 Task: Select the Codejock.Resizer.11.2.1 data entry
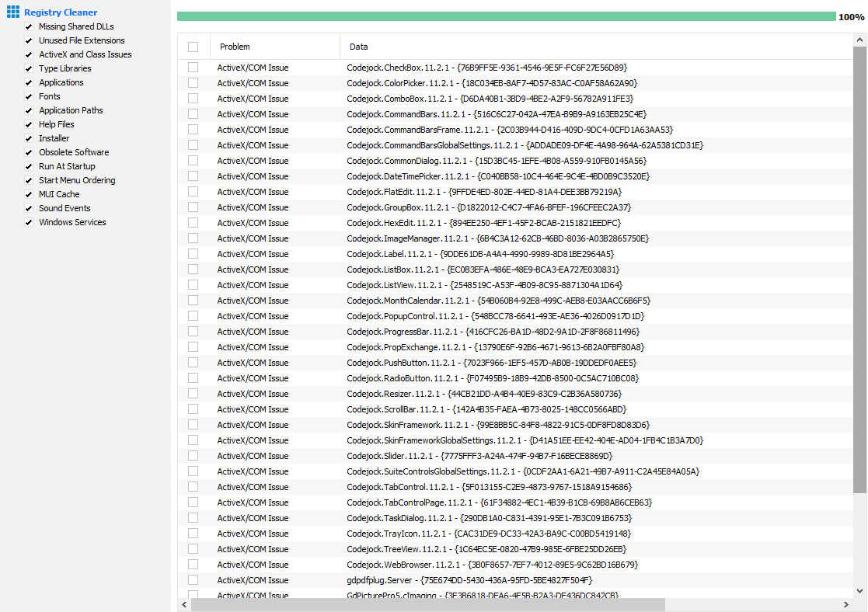click(484, 394)
